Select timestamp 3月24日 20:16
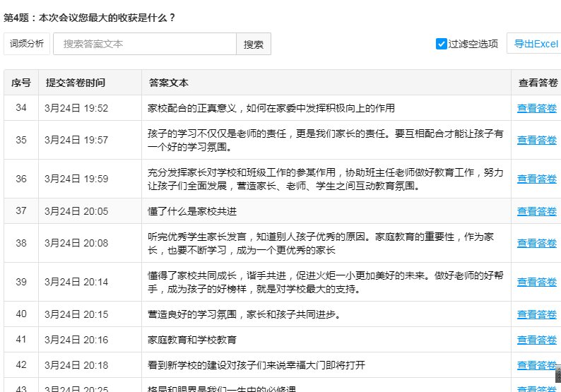Image resolution: width=561 pixels, height=392 pixels. coord(76,340)
